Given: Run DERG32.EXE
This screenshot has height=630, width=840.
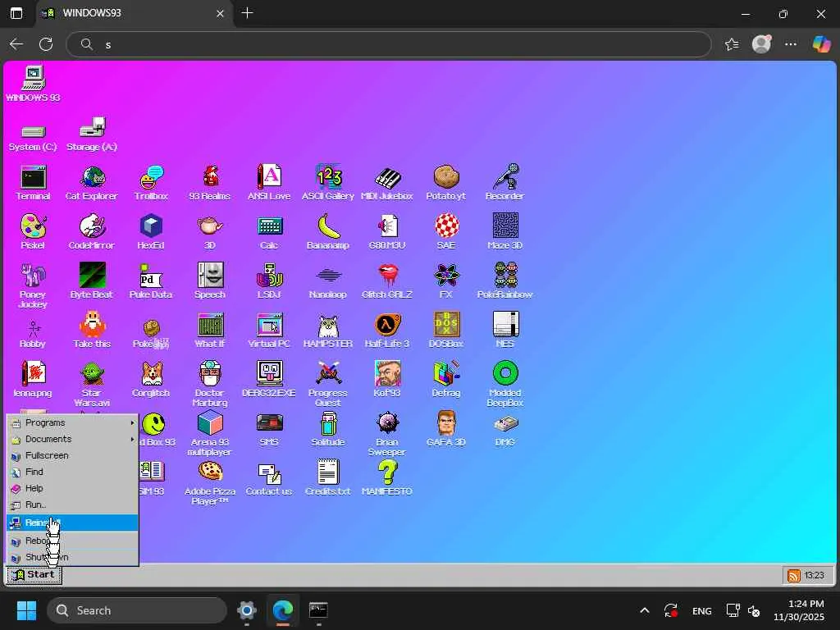Looking at the screenshot, I should [269, 380].
